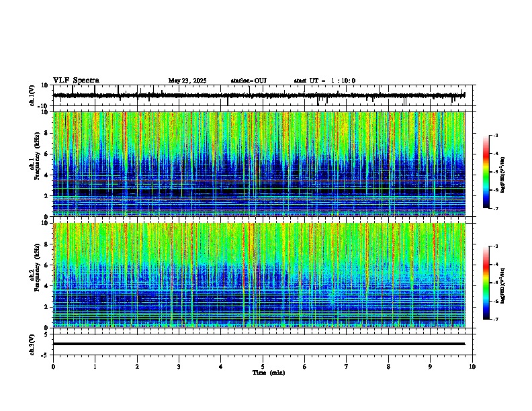Click inside the ch.2 spectrogram panel
Screen dimensions: 532x411
(x=259, y=275)
